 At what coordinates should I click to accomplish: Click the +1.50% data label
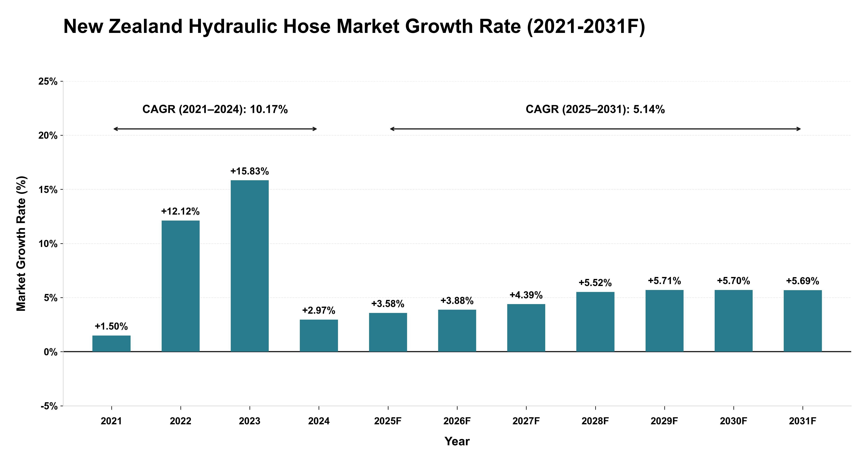(x=111, y=326)
